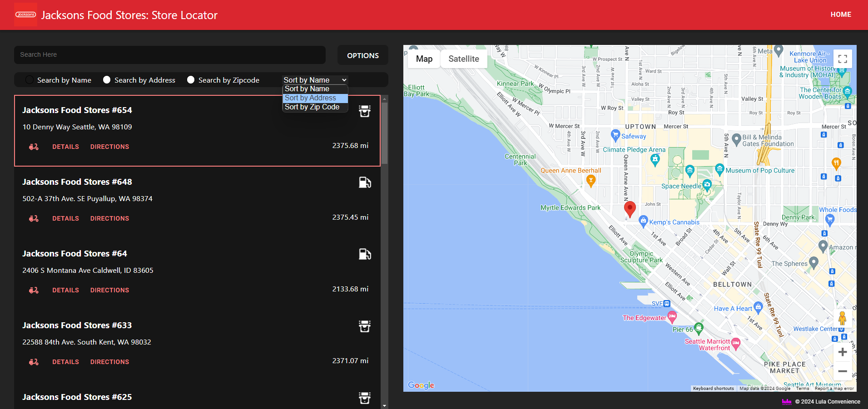
Task: Get DIRECTIONS to Store #64
Action: click(109, 290)
